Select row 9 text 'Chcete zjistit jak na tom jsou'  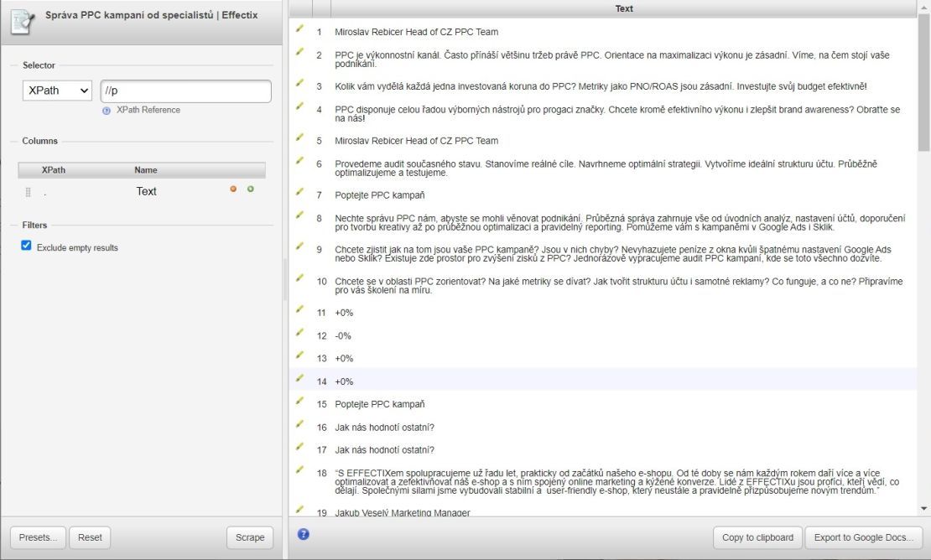pos(613,254)
